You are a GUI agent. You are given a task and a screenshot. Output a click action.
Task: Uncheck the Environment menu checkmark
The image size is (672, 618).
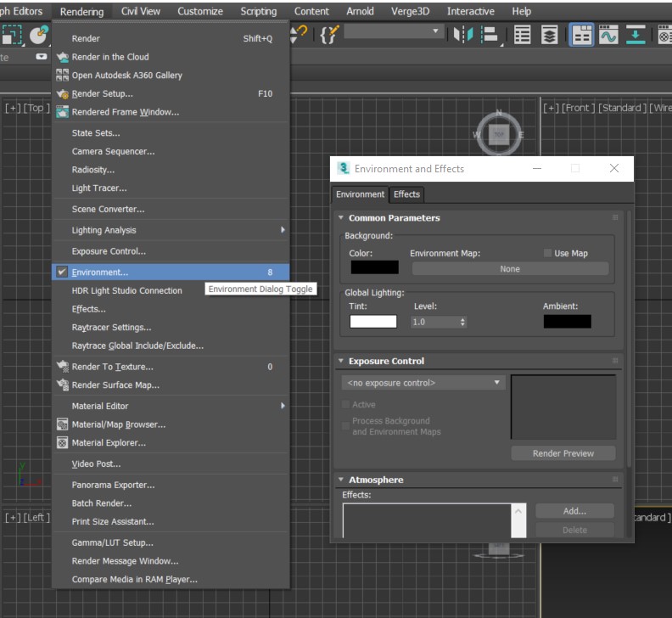click(x=62, y=272)
